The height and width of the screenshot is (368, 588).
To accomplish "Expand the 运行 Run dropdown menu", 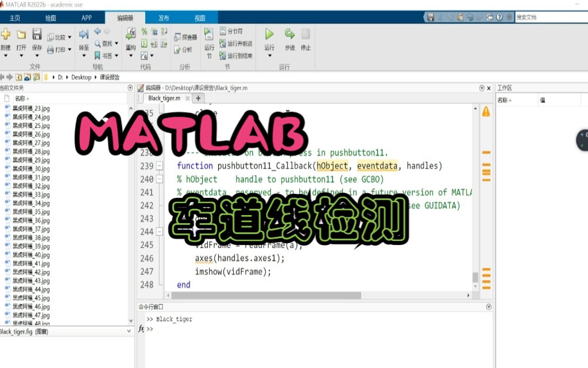I will tap(269, 56).
